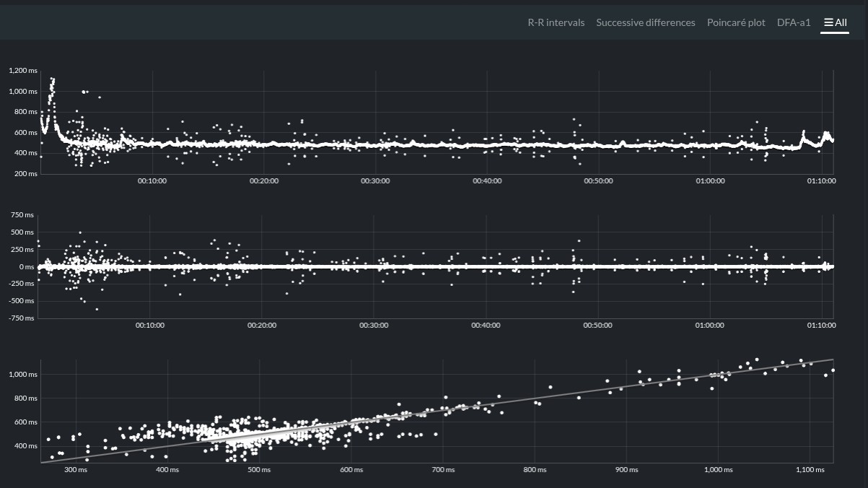This screenshot has width=868, height=488.
Task: Open the Successive differences tab
Action: 646,22
